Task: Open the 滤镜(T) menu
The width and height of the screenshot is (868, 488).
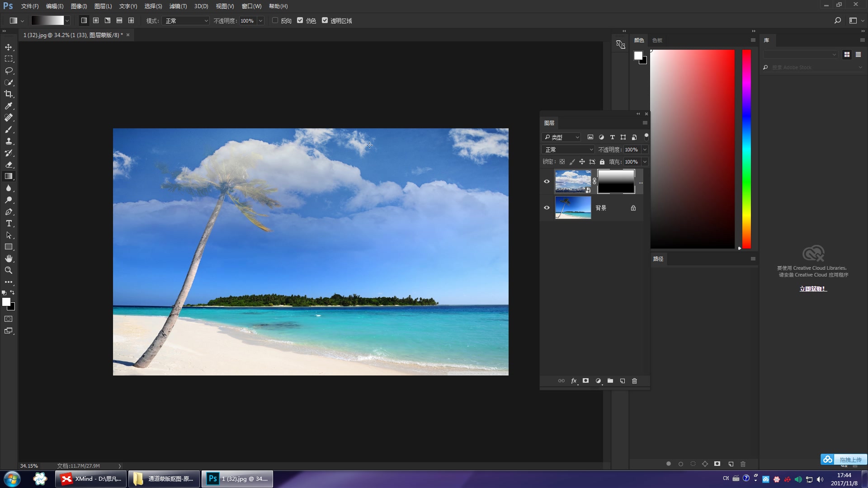Action: pyautogui.click(x=178, y=6)
